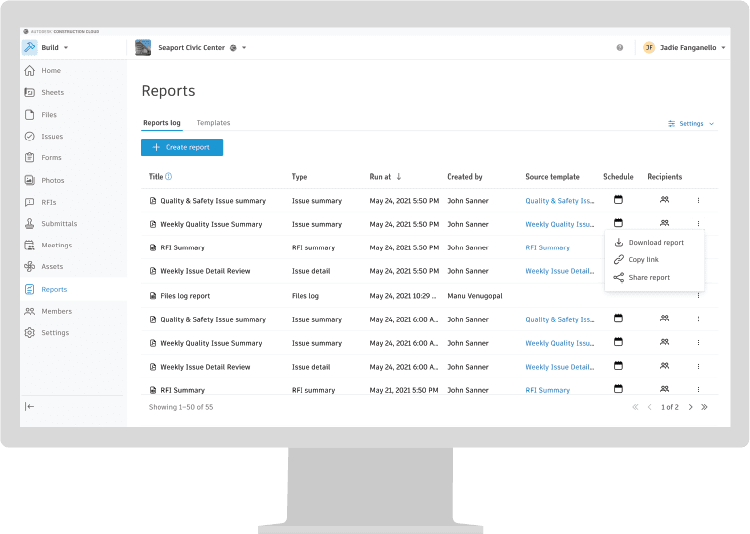Click the first Weekly Issue Detail Review title
This screenshot has height=534, width=750.
205,271
